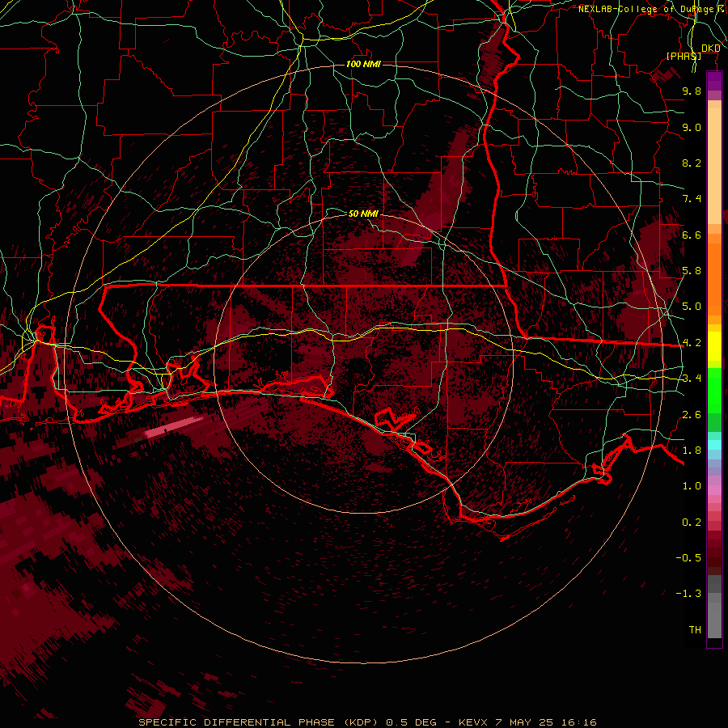
Task: Click the 2.6 scale label
Action: click(692, 415)
